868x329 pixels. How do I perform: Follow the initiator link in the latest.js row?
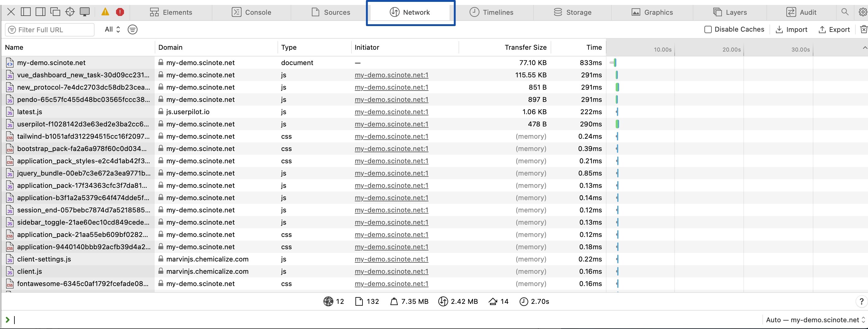pos(391,112)
